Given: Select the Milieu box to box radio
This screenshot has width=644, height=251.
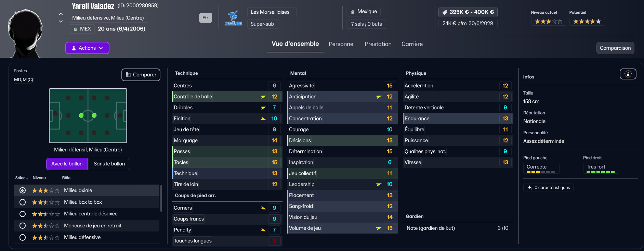Looking at the screenshot, I should point(23,202).
